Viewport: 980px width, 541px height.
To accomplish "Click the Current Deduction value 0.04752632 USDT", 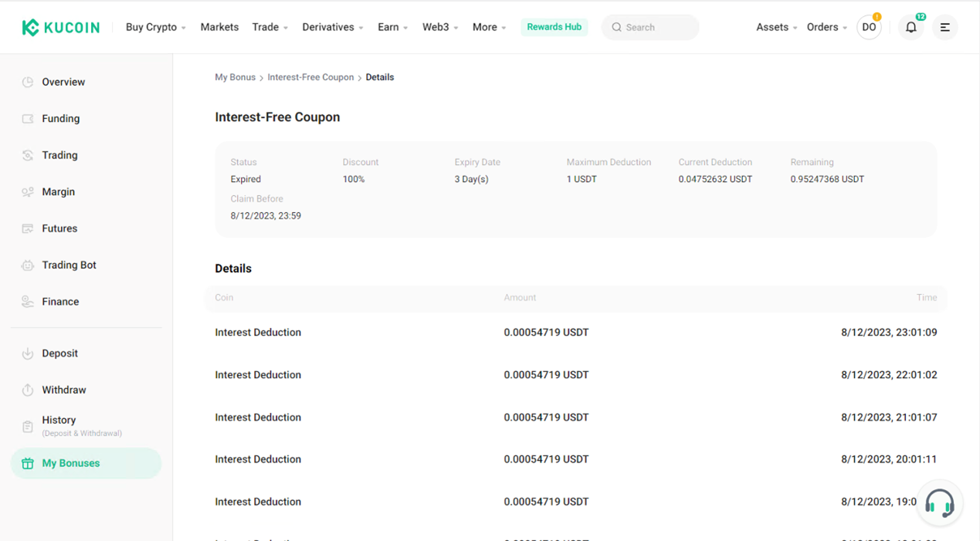I will (x=715, y=179).
